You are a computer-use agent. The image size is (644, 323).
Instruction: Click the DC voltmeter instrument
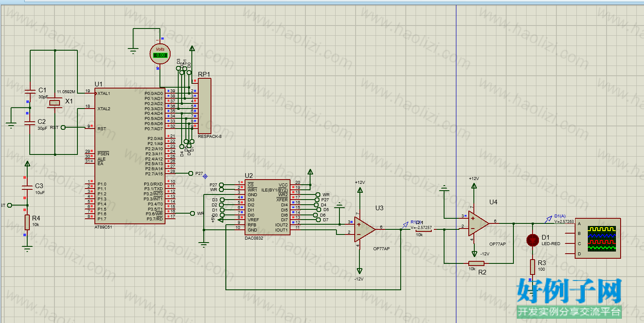coord(160,54)
